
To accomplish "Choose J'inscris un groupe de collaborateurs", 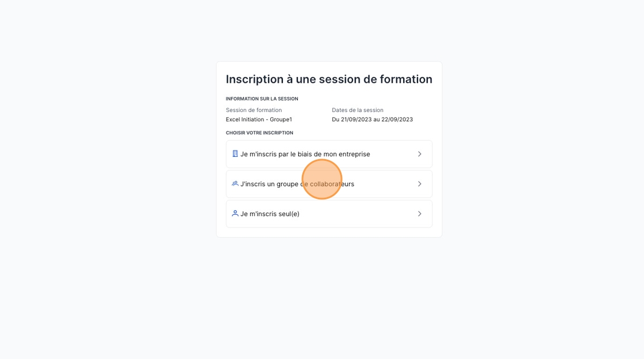I will [329, 184].
